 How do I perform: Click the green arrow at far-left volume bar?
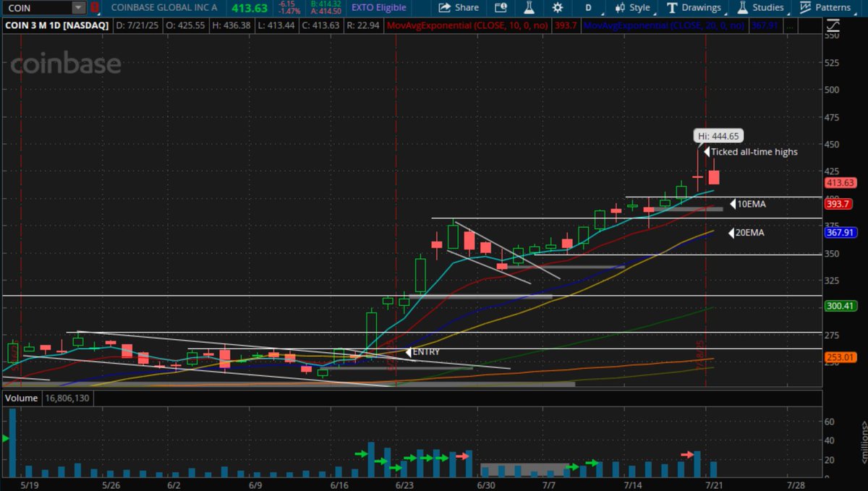pos(7,438)
